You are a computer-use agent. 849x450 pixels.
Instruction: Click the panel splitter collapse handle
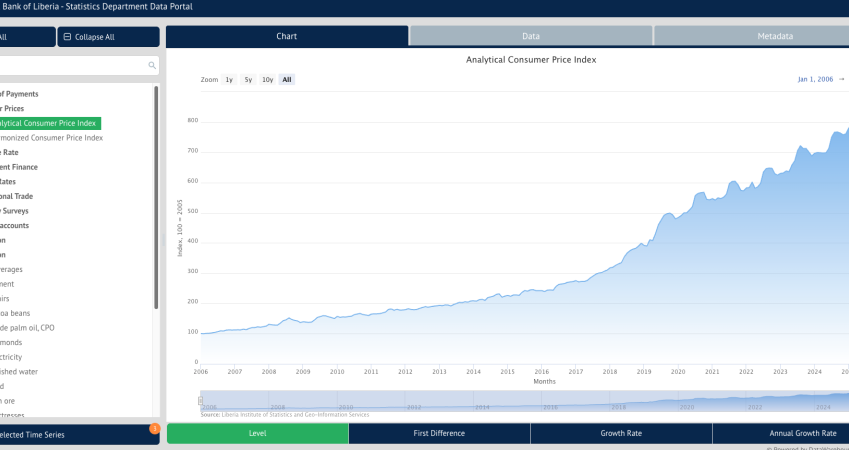(x=163, y=240)
